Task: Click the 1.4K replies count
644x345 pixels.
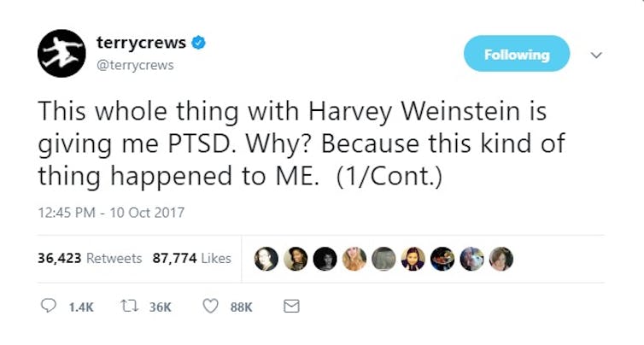Action: coord(81,307)
